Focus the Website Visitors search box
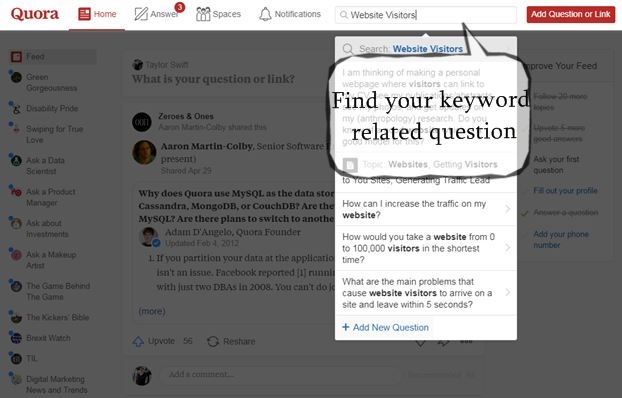This screenshot has width=622, height=398. (x=426, y=15)
